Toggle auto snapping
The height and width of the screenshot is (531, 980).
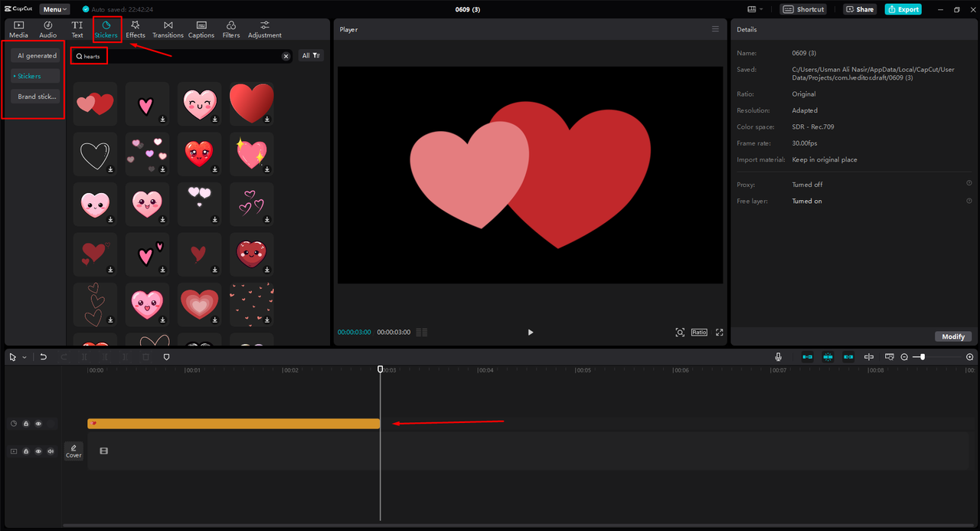[x=828, y=357]
